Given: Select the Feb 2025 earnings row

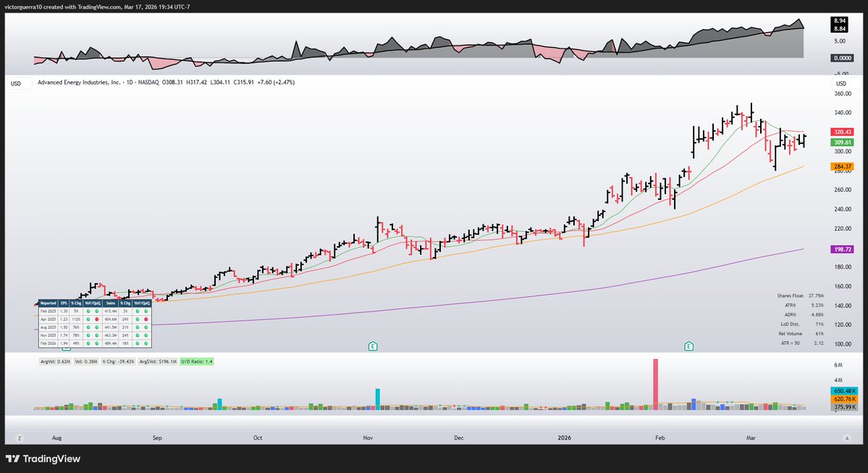Looking at the screenshot, I should (95, 311).
